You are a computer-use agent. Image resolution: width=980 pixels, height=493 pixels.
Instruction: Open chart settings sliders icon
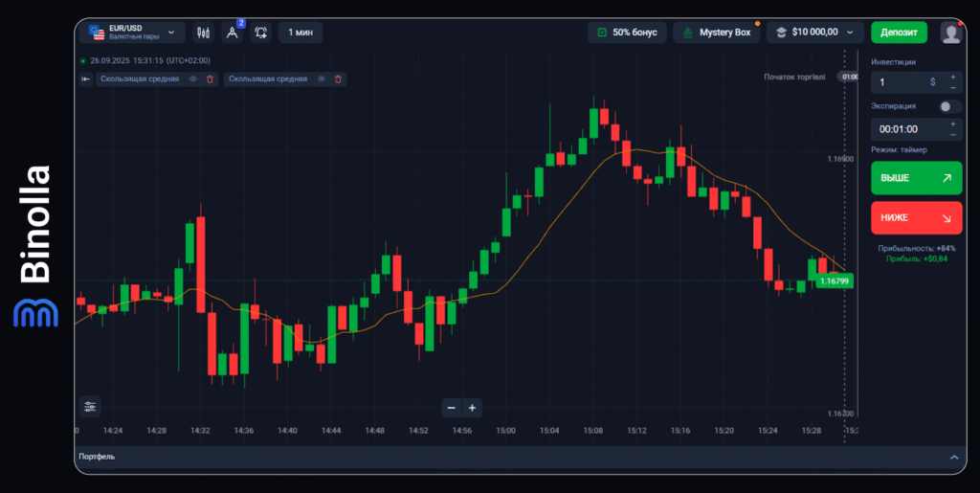click(90, 407)
